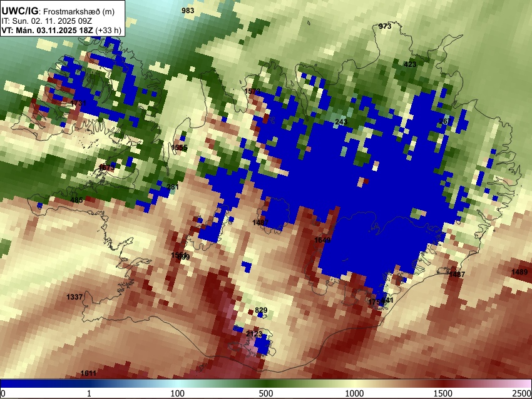
Task: Click the '500' tick on the color scale
Action: pyautogui.click(x=266, y=393)
